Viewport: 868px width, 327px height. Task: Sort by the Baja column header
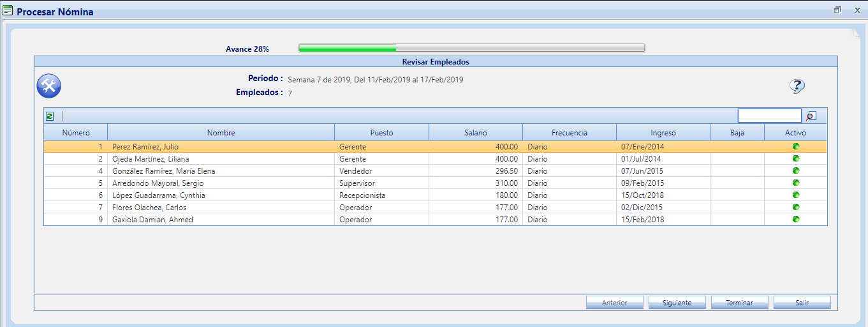(737, 133)
